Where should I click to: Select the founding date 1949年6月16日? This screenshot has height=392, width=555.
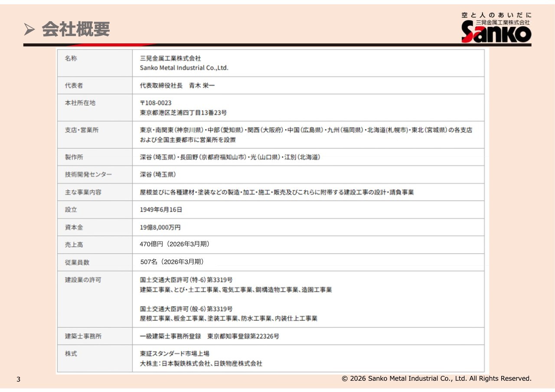click(x=161, y=210)
